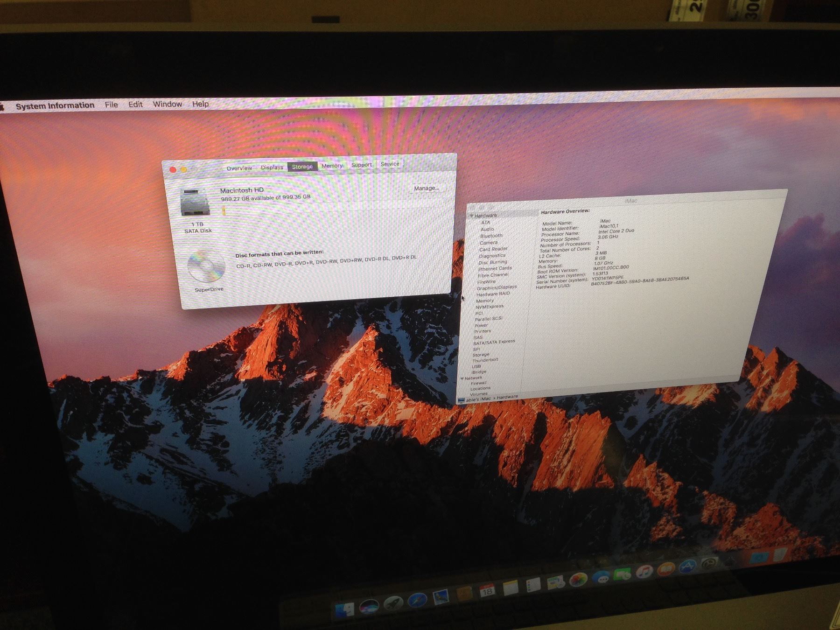The image size is (840, 630).
Task: Click the Manage... storage button
Action: 426,188
